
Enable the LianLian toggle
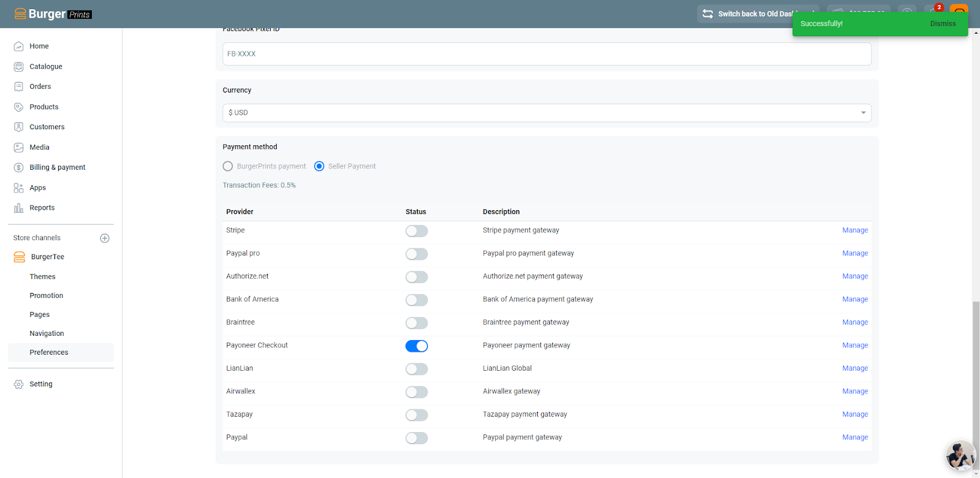(x=417, y=369)
